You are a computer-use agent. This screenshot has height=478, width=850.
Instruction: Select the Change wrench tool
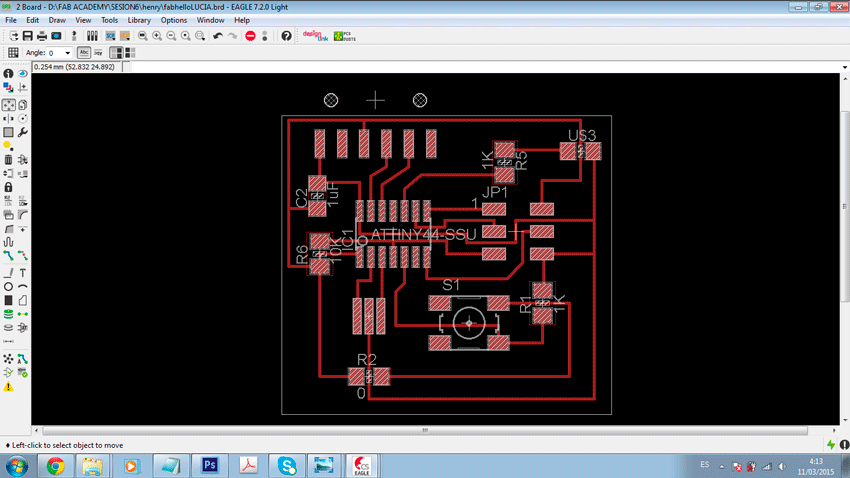click(22, 132)
